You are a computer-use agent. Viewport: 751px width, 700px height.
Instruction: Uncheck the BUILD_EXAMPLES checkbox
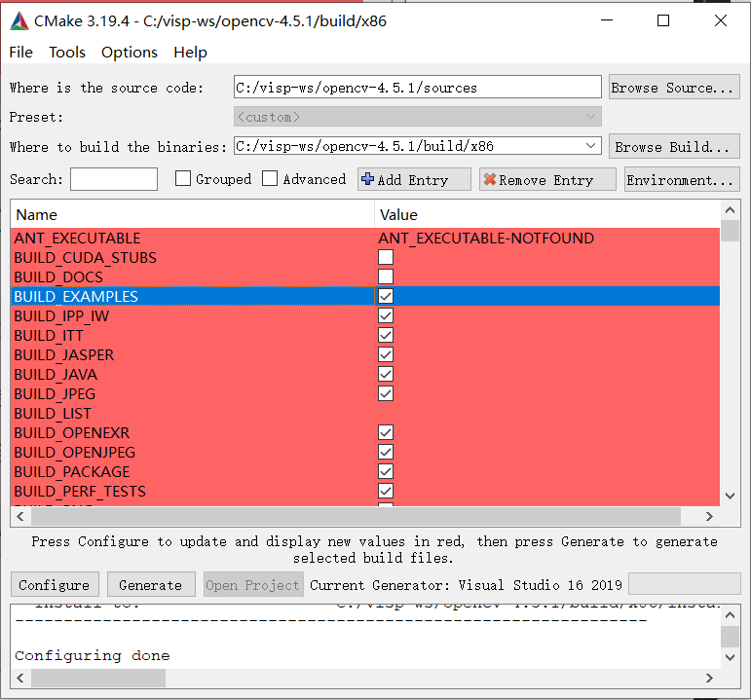tap(386, 296)
